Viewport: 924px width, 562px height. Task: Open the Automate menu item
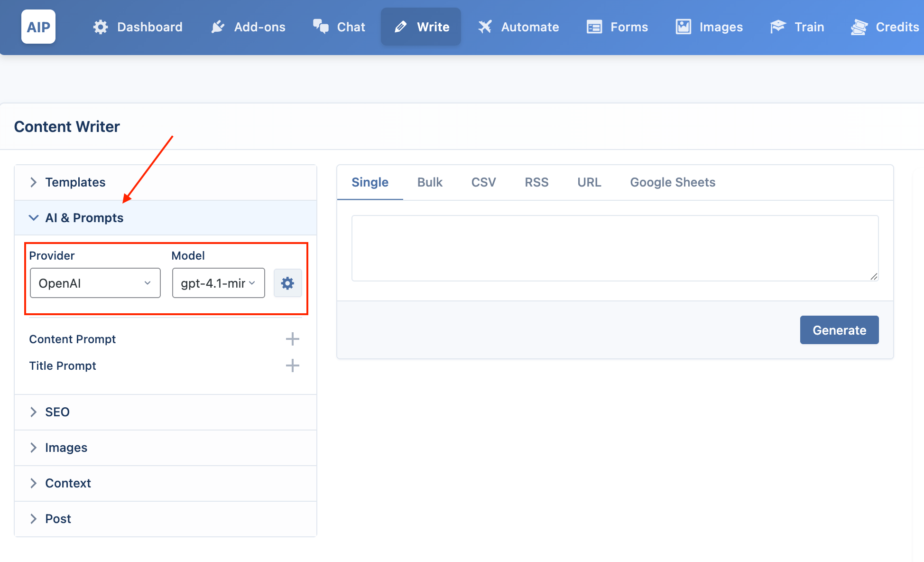(518, 27)
